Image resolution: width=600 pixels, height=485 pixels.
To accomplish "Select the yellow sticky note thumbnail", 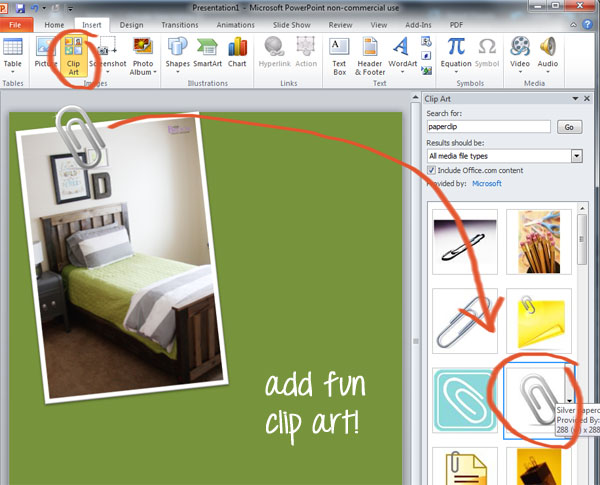I will pyautogui.click(x=539, y=321).
